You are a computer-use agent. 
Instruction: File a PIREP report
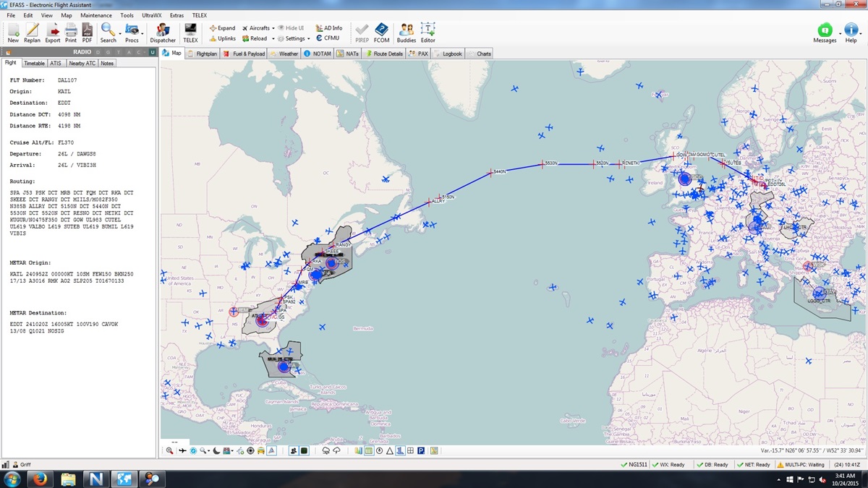tap(362, 32)
